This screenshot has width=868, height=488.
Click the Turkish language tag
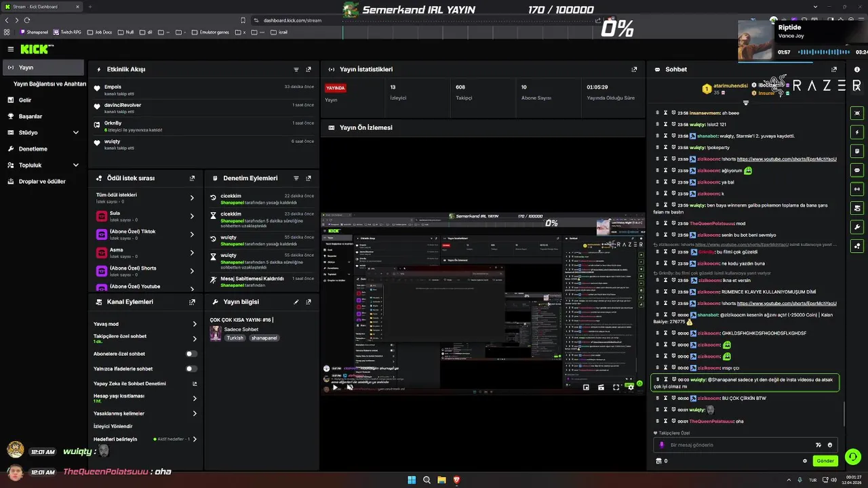pos(235,338)
